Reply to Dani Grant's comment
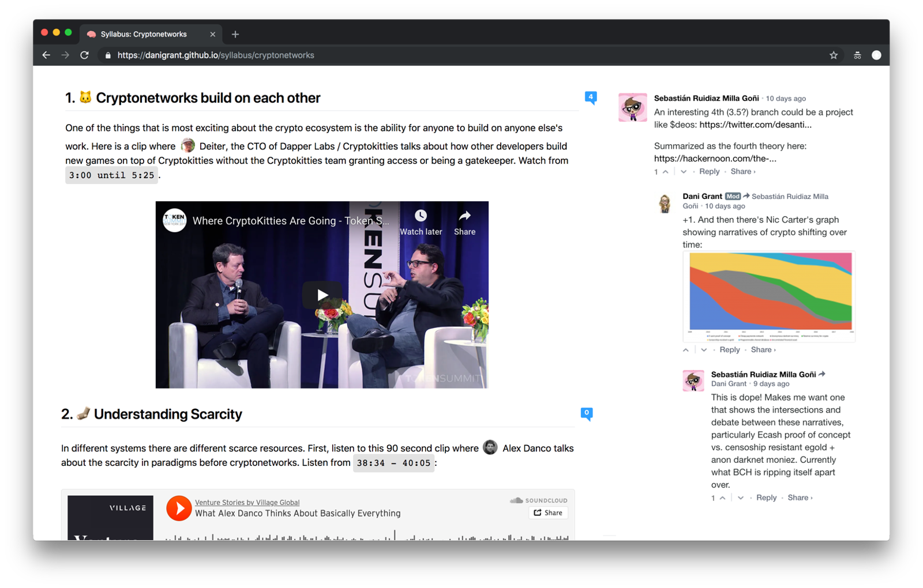Image resolution: width=923 pixels, height=588 pixels. [x=729, y=350]
